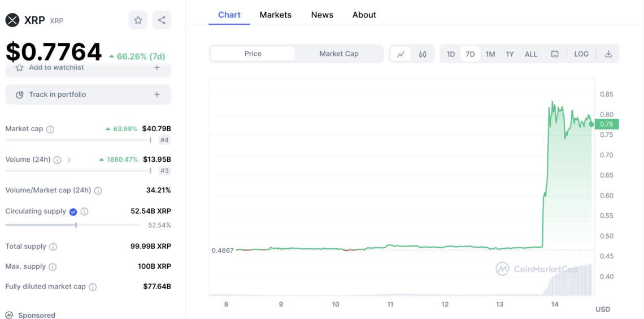Click the #3 volume rank badge

pos(164,171)
